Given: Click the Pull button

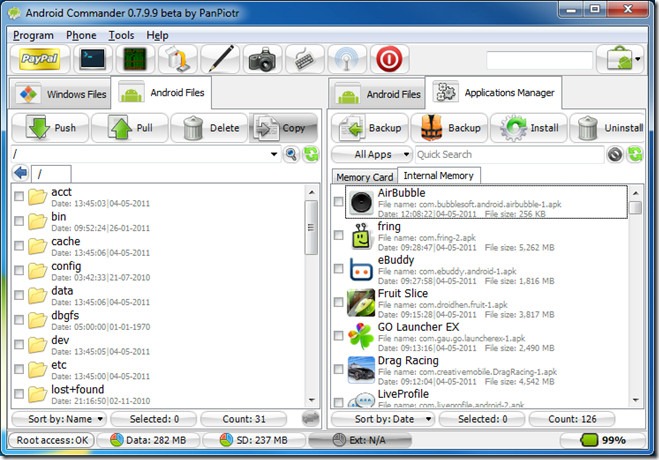Looking at the screenshot, I should 130,128.
